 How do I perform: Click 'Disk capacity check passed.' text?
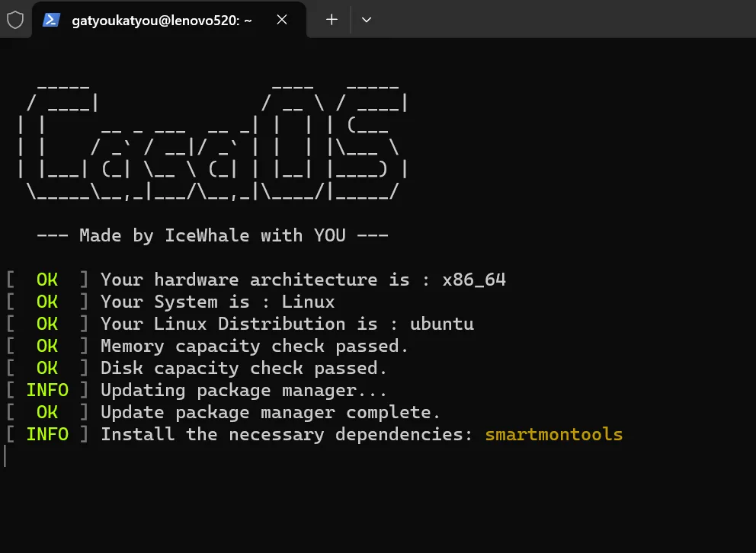click(244, 368)
